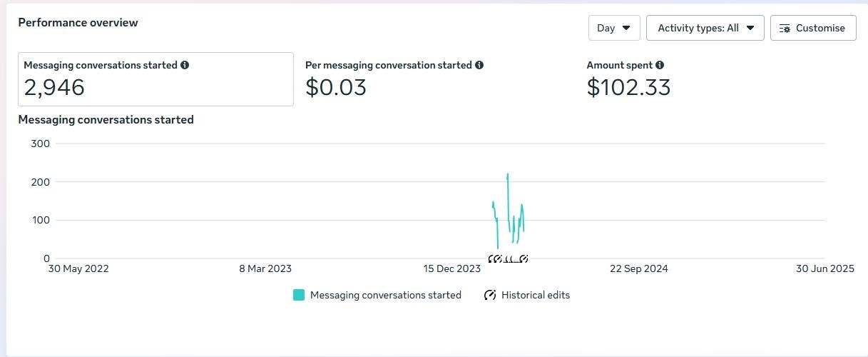
Task: Show info for Messaging conversations started metric
Action: [185, 65]
